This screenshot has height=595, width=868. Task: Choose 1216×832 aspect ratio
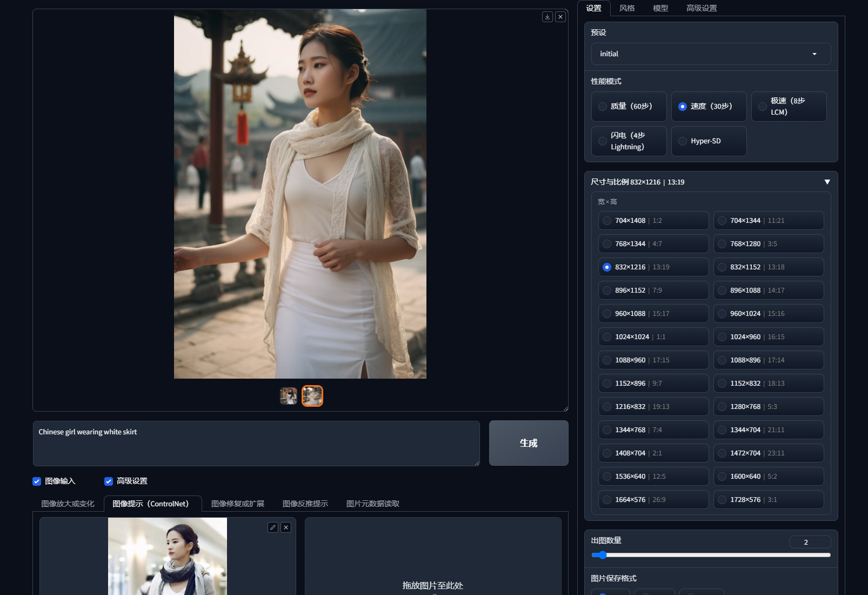[x=653, y=407]
